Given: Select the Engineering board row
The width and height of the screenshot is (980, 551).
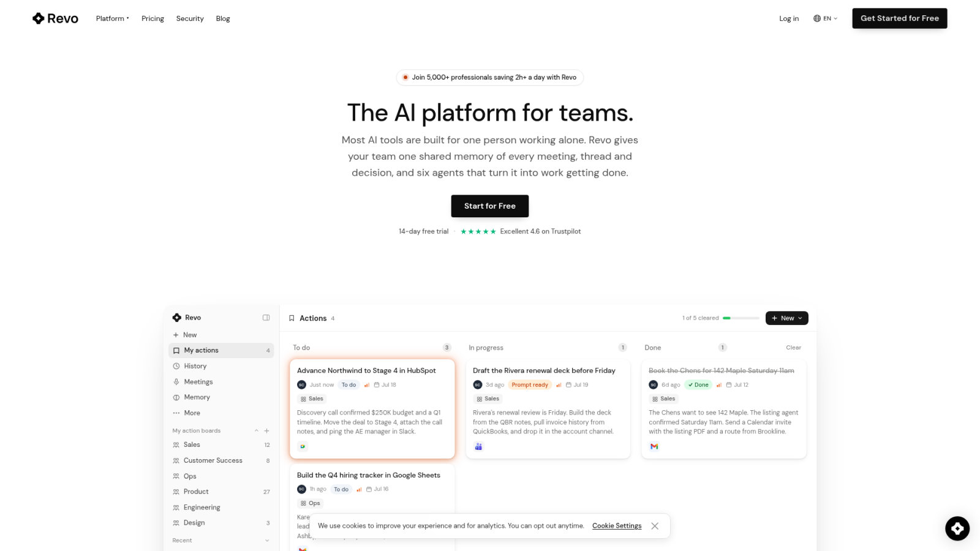Looking at the screenshot, I should pyautogui.click(x=221, y=508).
